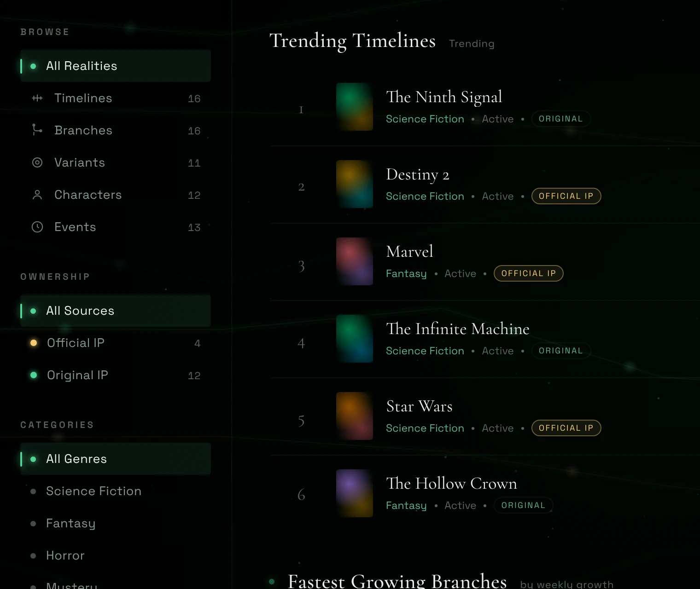The width and height of the screenshot is (700, 589).
Task: Filter by Original IP ownership
Action: pyautogui.click(x=116, y=375)
